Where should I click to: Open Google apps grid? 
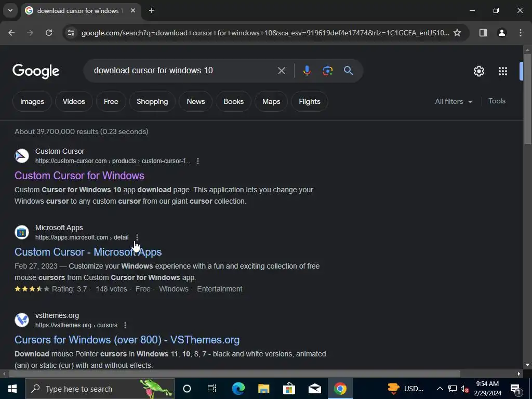click(x=503, y=71)
